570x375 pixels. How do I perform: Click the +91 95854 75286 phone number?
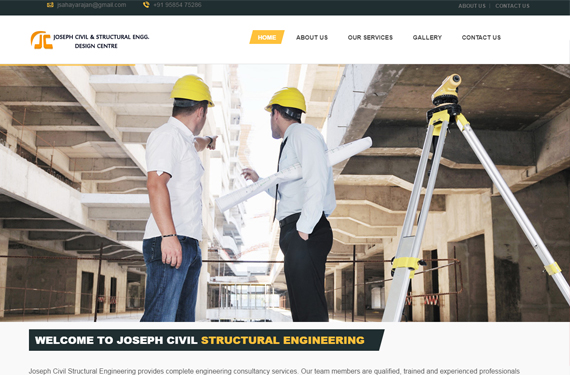pos(177,5)
